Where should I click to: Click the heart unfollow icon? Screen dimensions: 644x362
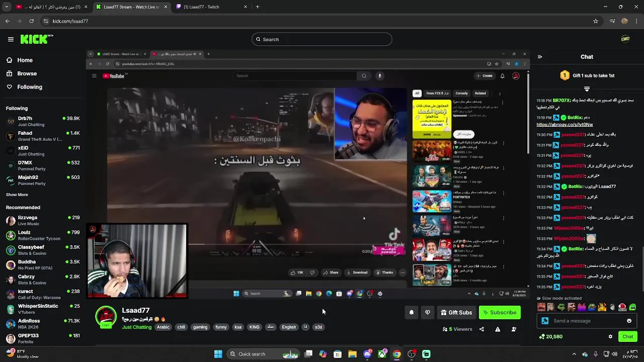(428, 312)
